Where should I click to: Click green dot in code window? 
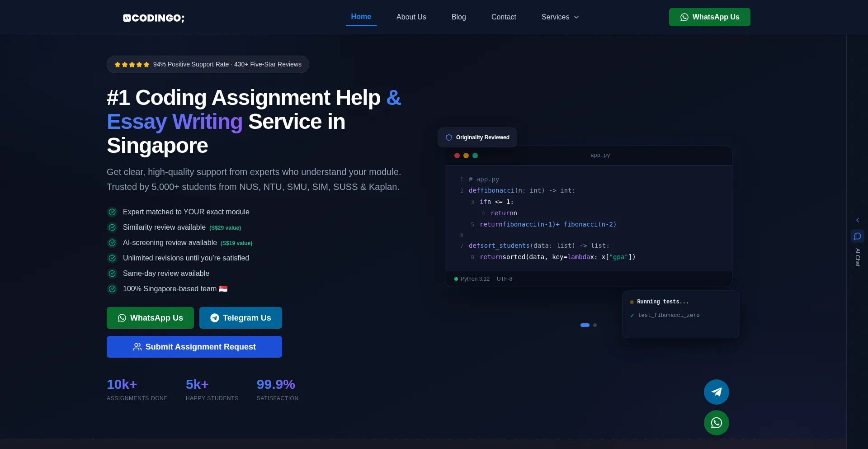(x=475, y=156)
